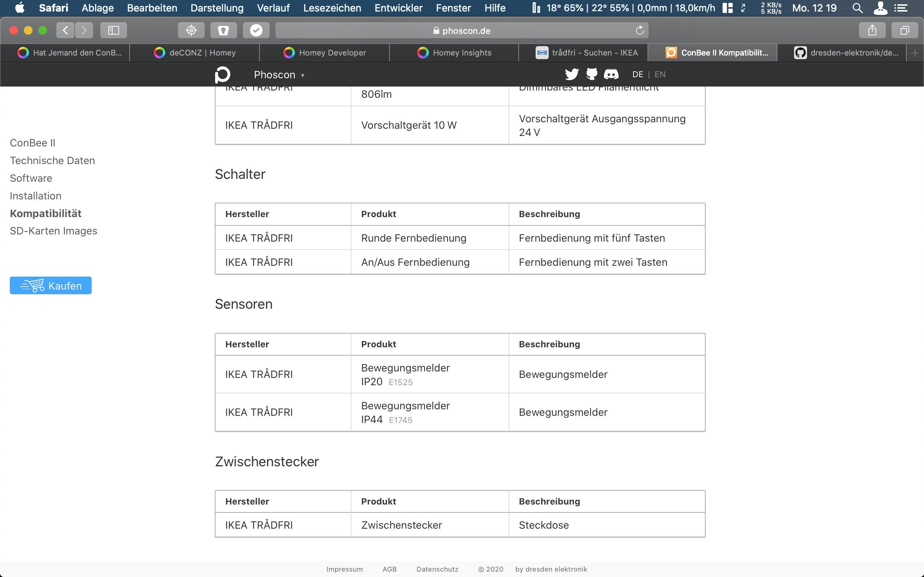924x577 pixels.
Task: Open the Share toolbar icon
Action: coord(872,31)
